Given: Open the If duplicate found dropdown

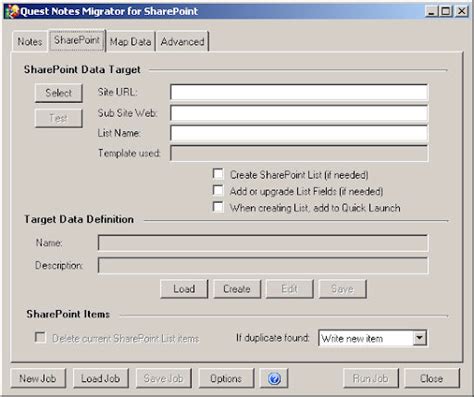Looking at the screenshot, I should [x=419, y=338].
